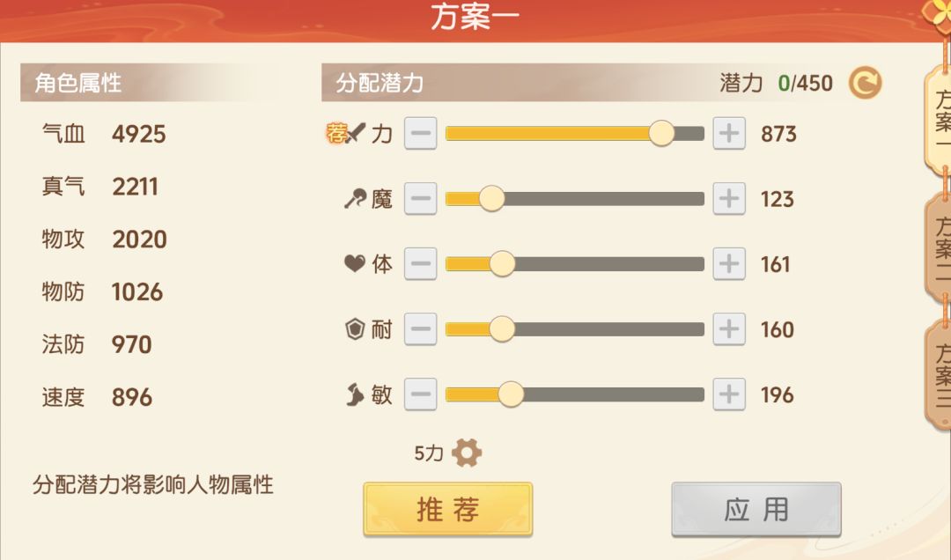This screenshot has width=951, height=560.
Task: Click the shield icon beside 耐
Action: tap(356, 329)
